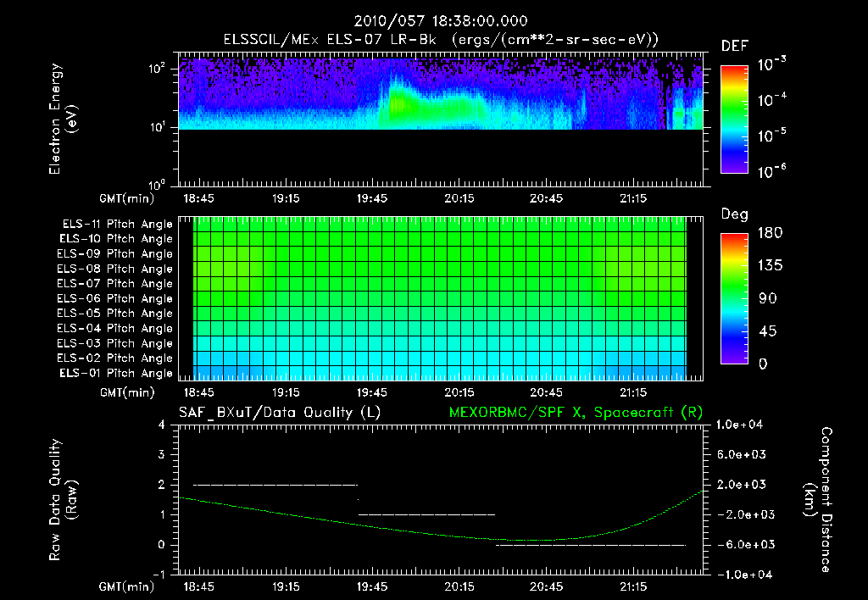Viewport: 868px width, 600px height.
Task: Click data quality tick label 2
Action: (162, 484)
